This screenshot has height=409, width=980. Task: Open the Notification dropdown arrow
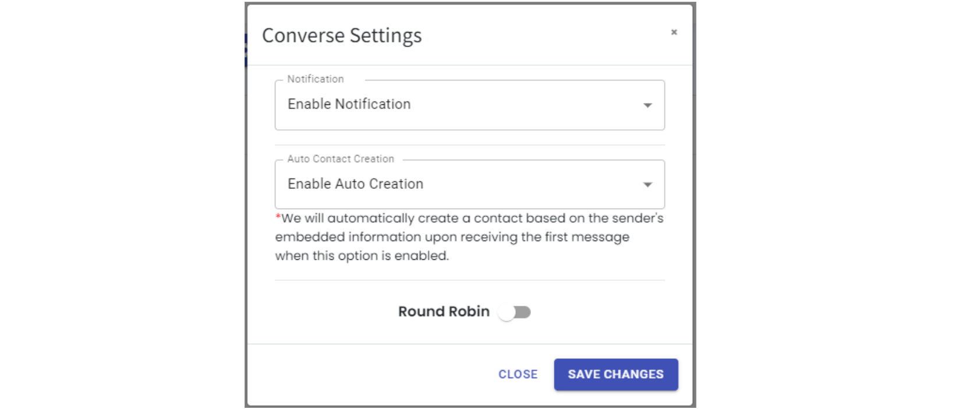(x=647, y=105)
